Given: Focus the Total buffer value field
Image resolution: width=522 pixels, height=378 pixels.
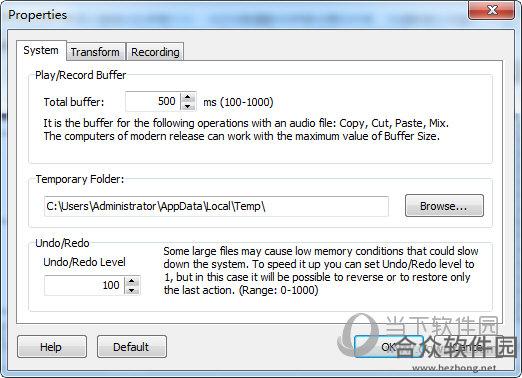Looking at the screenshot, I should click(153, 101).
